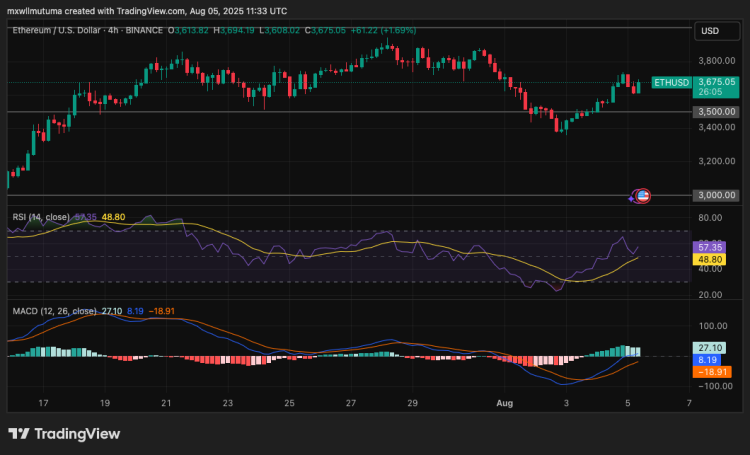
Task: Click the Aug date label on time axis
Action: point(505,402)
